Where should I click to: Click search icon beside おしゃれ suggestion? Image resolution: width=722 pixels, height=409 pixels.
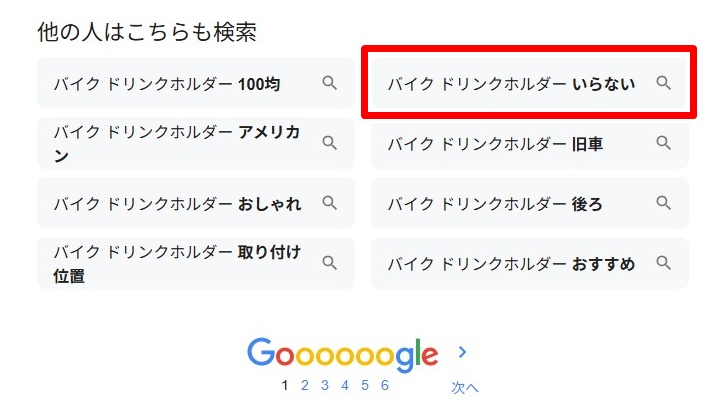tap(329, 203)
